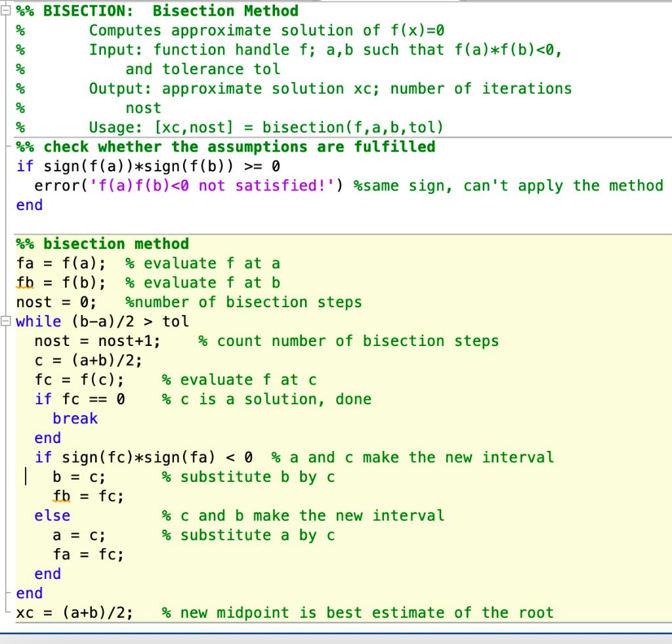Screen dimensions: 672x644
Task: Click the 'nost = 0' initialization line
Action: click(52, 302)
